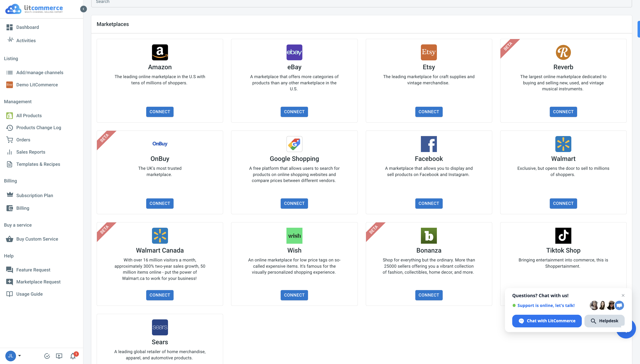Open the Dashboard grid icon
This screenshot has width=640, height=364.
tap(10, 27)
